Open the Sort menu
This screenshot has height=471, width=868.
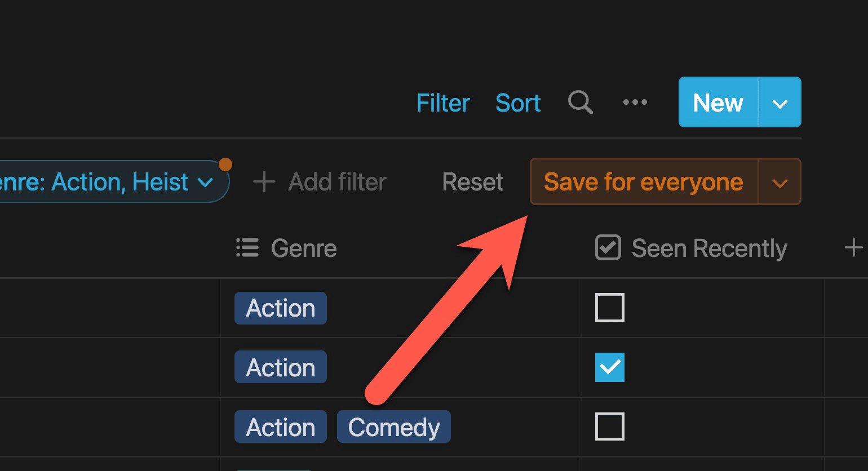click(x=518, y=103)
